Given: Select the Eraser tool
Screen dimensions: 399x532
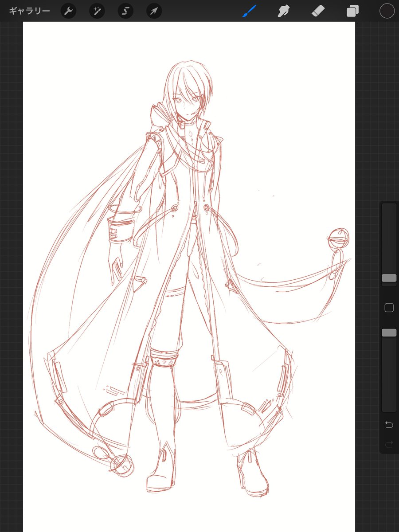Looking at the screenshot, I should 318,11.
